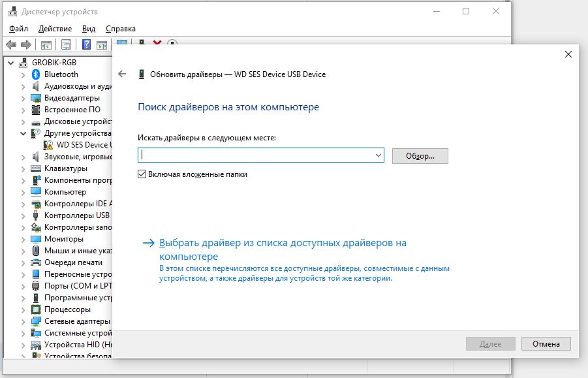Click the Properties toolbar icon

66,44
